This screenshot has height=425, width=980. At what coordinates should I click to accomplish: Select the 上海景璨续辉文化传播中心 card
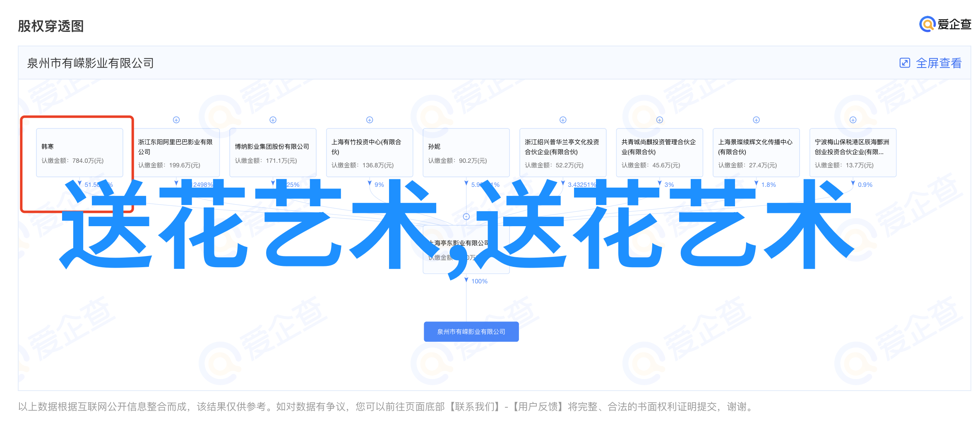point(756,152)
